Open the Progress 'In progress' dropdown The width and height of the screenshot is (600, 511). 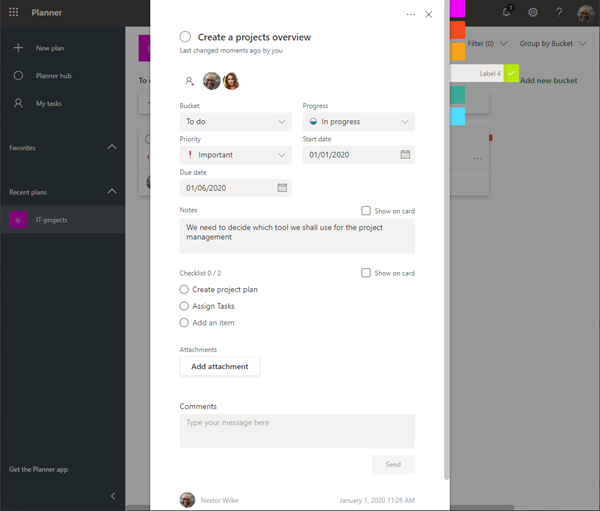(359, 122)
